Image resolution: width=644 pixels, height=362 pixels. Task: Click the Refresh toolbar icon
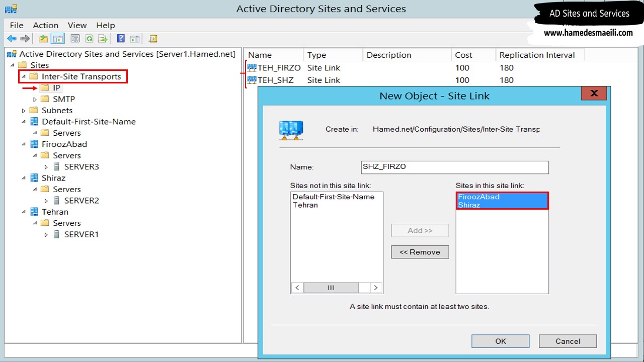pos(89,39)
